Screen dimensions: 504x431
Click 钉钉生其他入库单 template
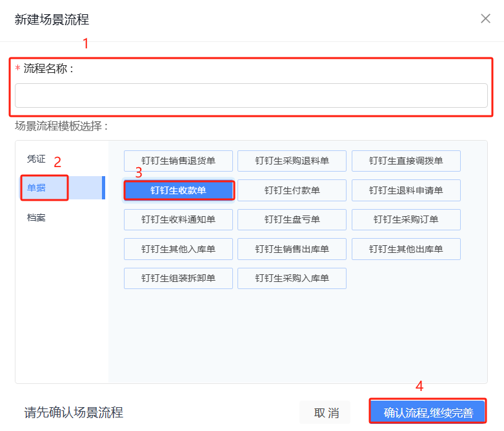coord(178,249)
